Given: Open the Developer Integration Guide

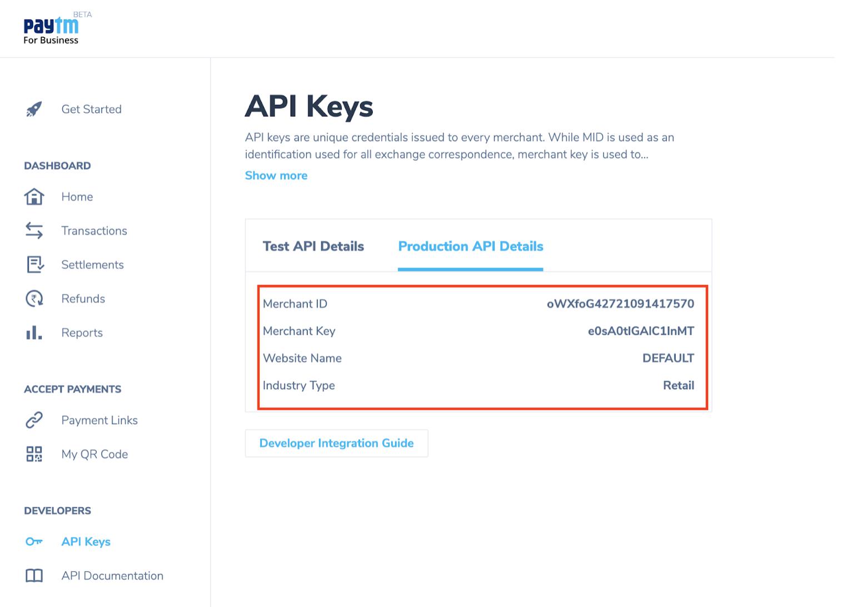Looking at the screenshot, I should 337,443.
